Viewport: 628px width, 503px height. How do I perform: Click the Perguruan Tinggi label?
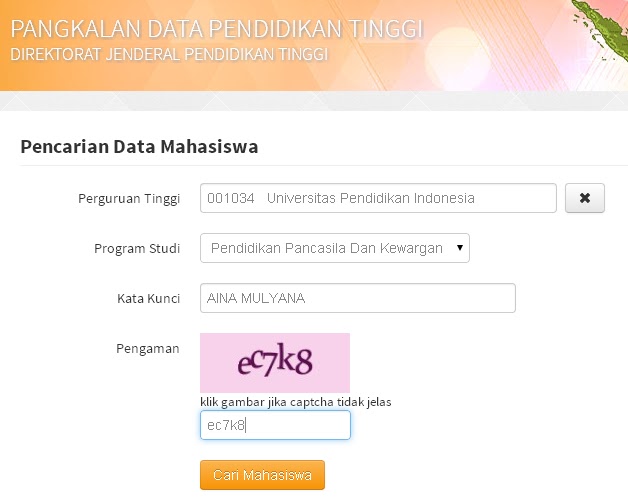[129, 199]
